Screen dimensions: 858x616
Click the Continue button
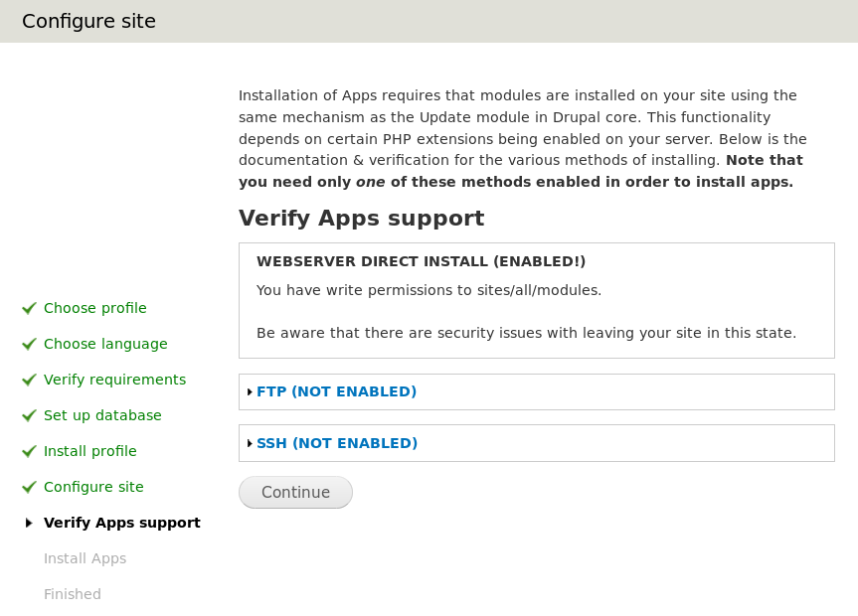(295, 492)
